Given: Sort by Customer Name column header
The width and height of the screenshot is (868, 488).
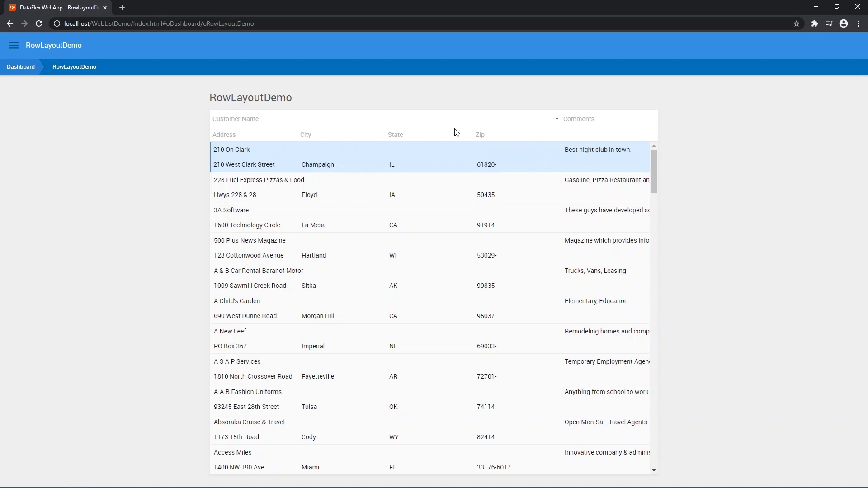Looking at the screenshot, I should coord(236,119).
